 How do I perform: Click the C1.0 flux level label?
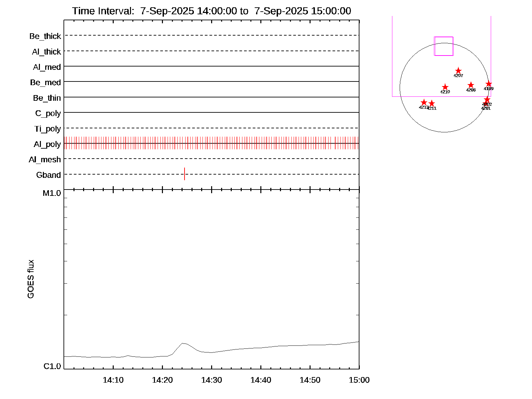tap(52, 366)
